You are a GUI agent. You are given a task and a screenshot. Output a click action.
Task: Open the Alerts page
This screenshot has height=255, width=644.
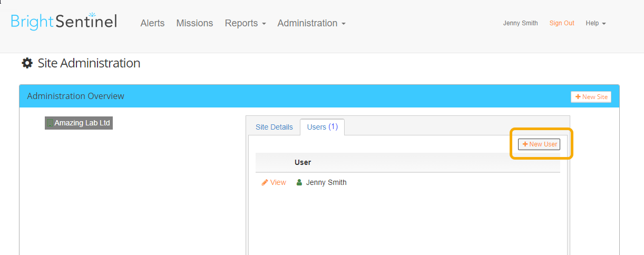coord(152,23)
